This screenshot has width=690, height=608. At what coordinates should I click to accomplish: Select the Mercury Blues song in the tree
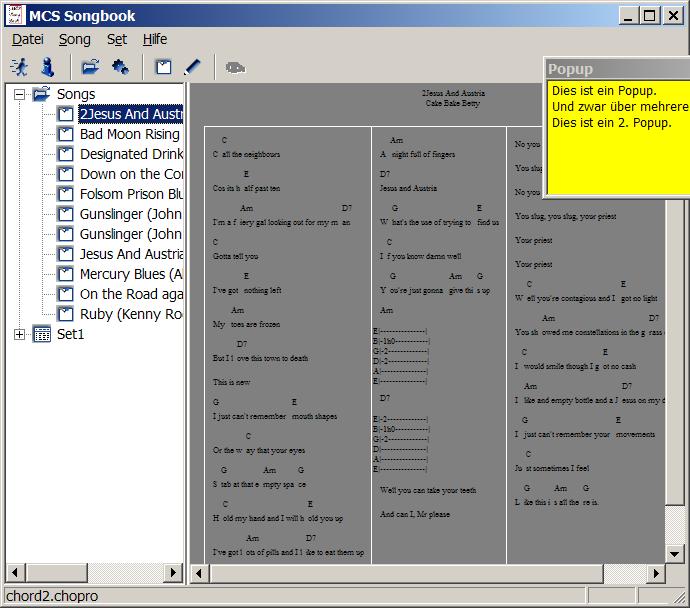[x=130, y=274]
